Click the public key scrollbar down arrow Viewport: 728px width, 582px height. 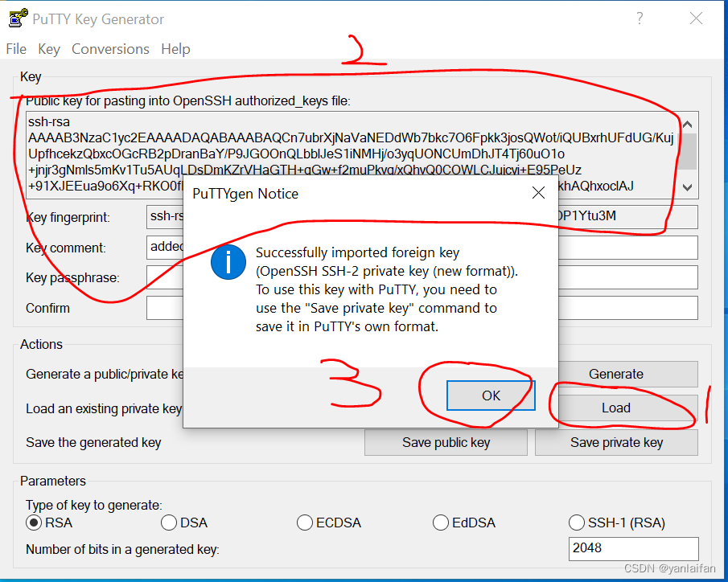[686, 187]
